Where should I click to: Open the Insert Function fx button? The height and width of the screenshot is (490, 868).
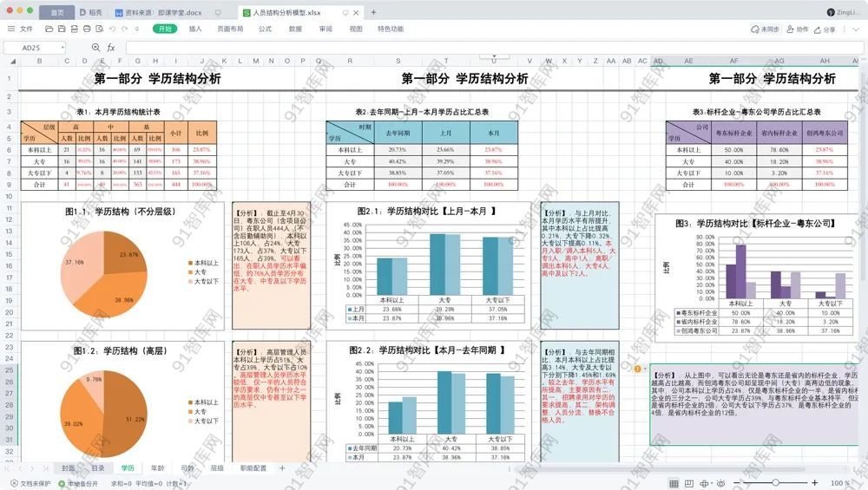(111, 48)
